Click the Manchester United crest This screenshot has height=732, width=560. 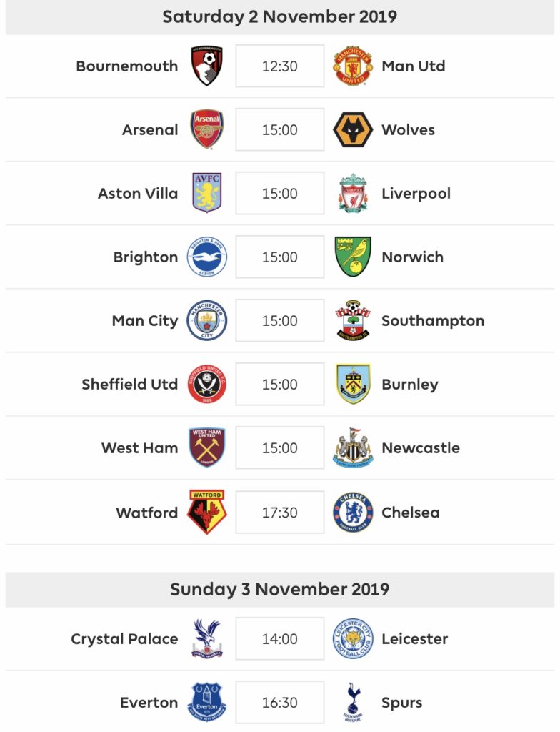coord(353,66)
